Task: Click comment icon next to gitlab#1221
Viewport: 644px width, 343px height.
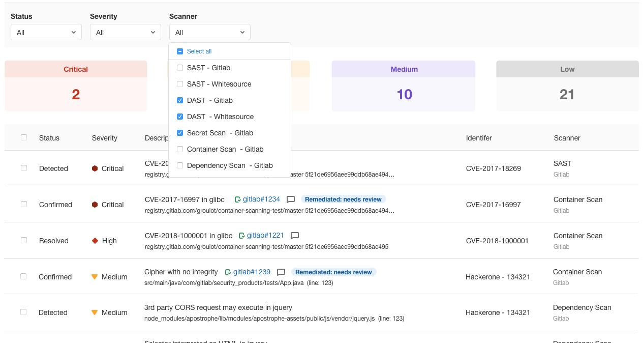Action: pyautogui.click(x=294, y=236)
